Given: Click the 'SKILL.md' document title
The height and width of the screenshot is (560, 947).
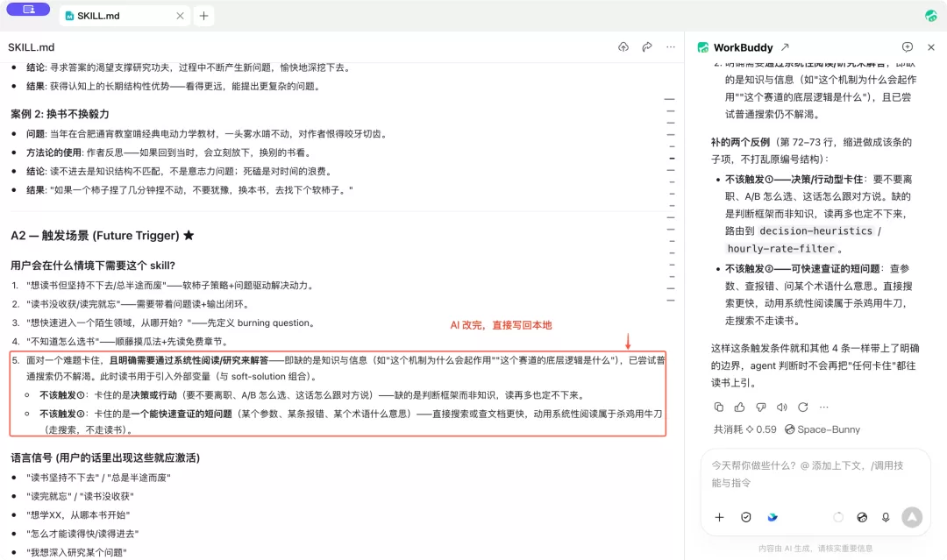Looking at the screenshot, I should click(x=32, y=47).
